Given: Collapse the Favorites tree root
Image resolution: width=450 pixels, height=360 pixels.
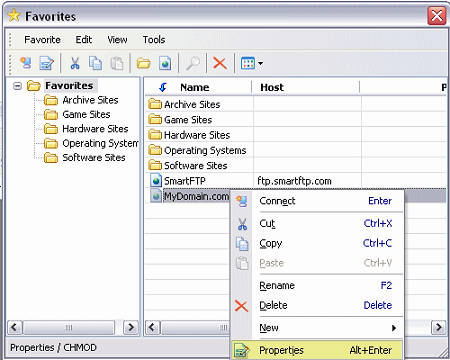Looking at the screenshot, I should coord(17,86).
